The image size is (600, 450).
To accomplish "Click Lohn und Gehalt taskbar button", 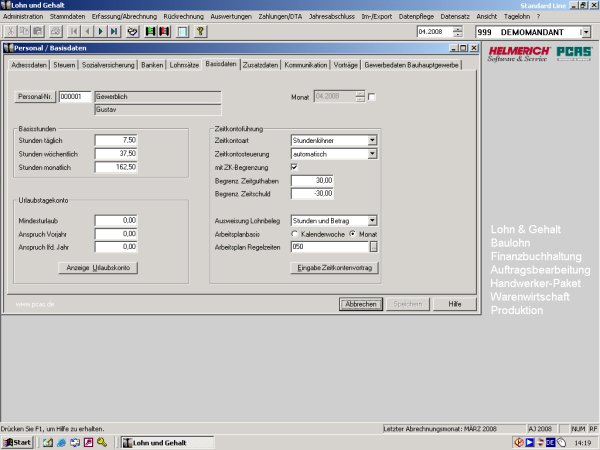I will click(x=168, y=443).
